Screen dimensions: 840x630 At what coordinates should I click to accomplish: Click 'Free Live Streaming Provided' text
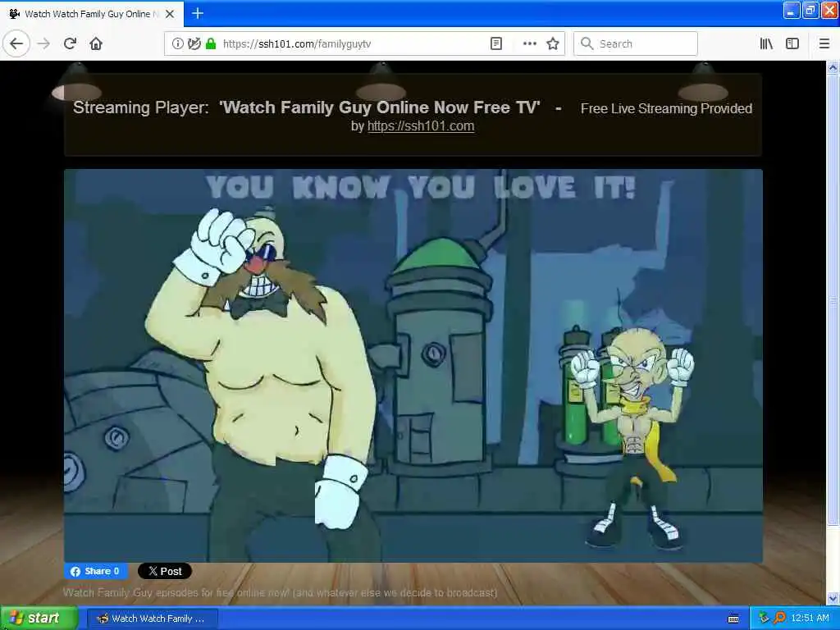(x=666, y=109)
